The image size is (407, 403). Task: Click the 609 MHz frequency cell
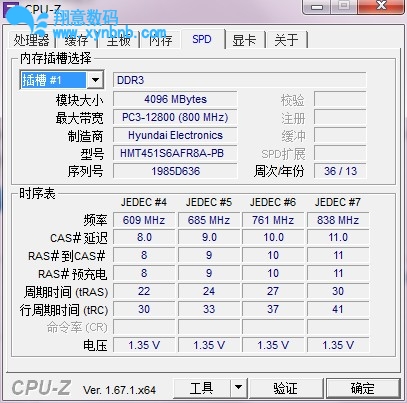point(144,220)
